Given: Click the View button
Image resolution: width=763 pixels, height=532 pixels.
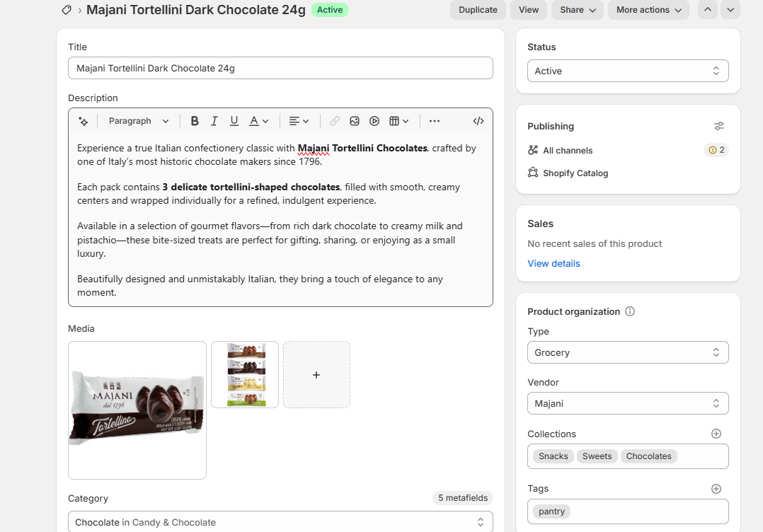Looking at the screenshot, I should (529, 10).
